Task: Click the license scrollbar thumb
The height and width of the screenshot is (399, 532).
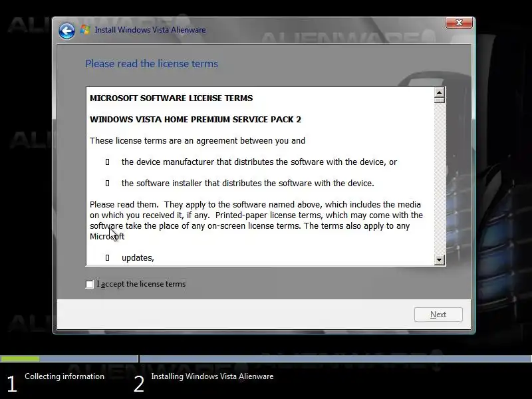Action: (439, 100)
